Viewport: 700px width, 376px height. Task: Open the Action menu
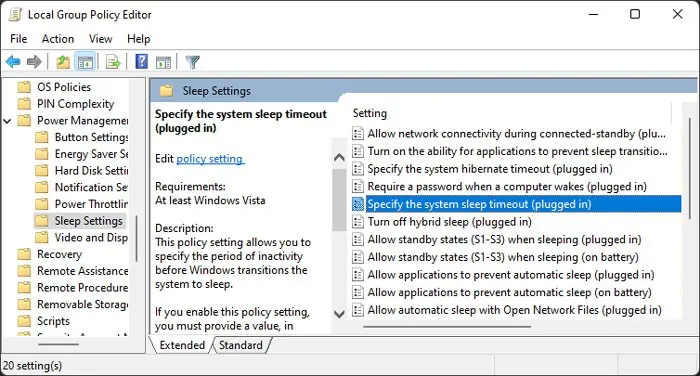coord(58,39)
